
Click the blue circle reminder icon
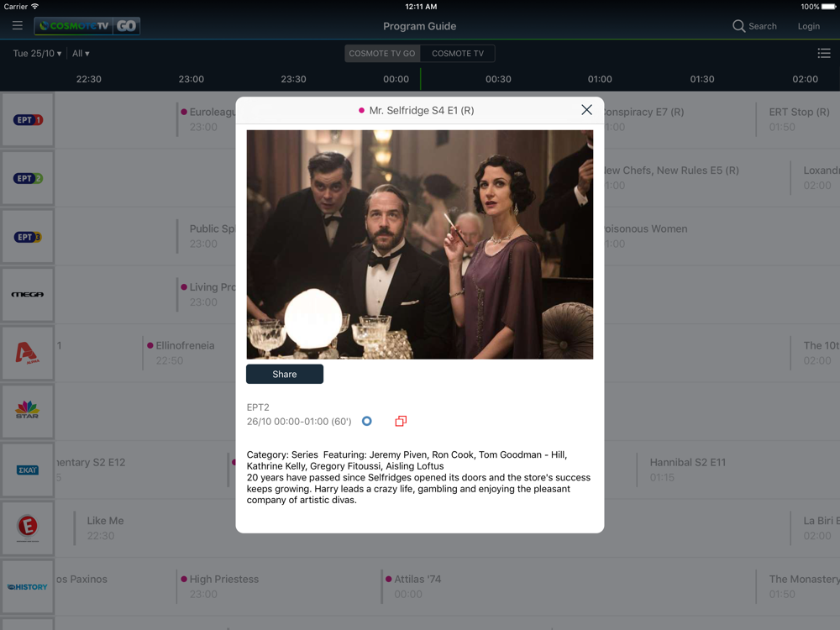coord(367,421)
